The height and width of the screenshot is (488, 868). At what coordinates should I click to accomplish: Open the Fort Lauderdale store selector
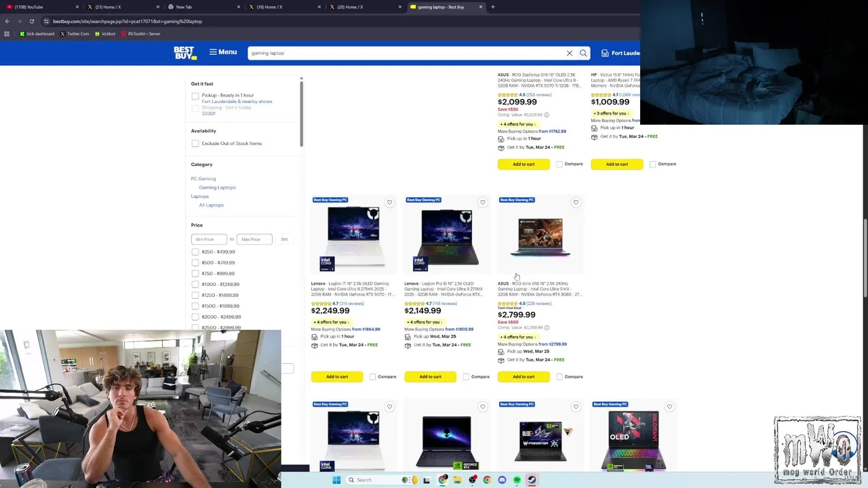[x=620, y=53]
